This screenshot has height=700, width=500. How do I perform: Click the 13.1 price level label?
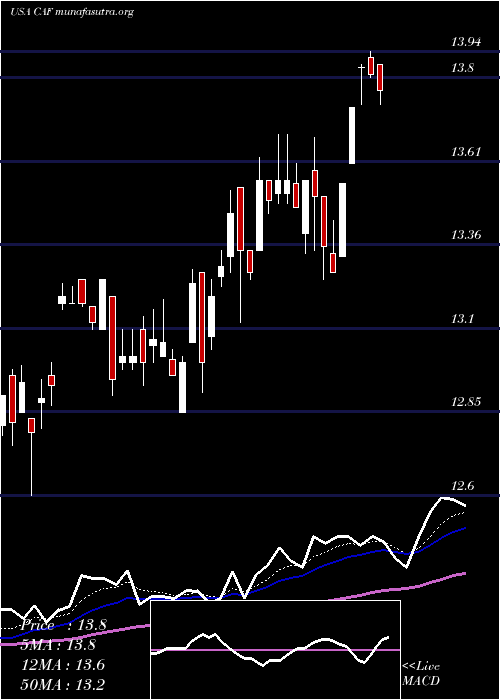[x=462, y=319]
